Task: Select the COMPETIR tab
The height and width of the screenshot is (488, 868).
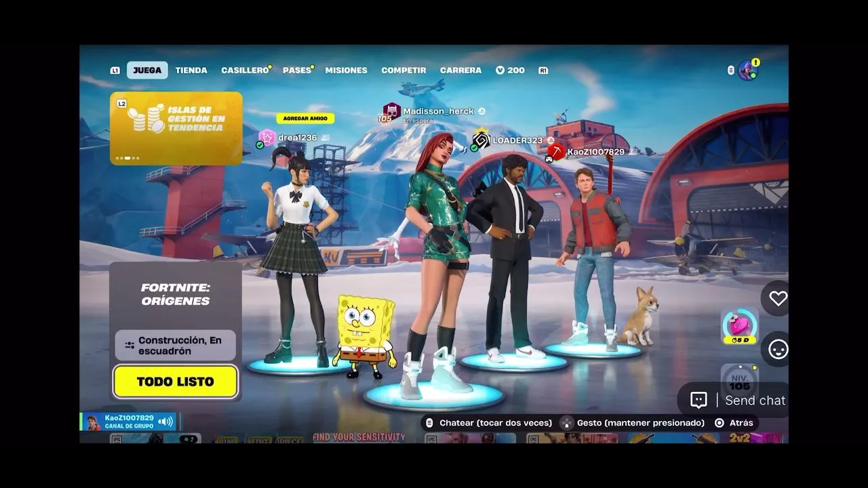Action: [x=403, y=70]
